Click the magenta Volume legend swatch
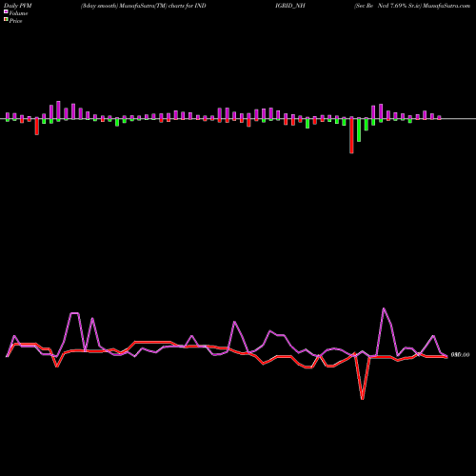476x476 pixels. [6, 11]
